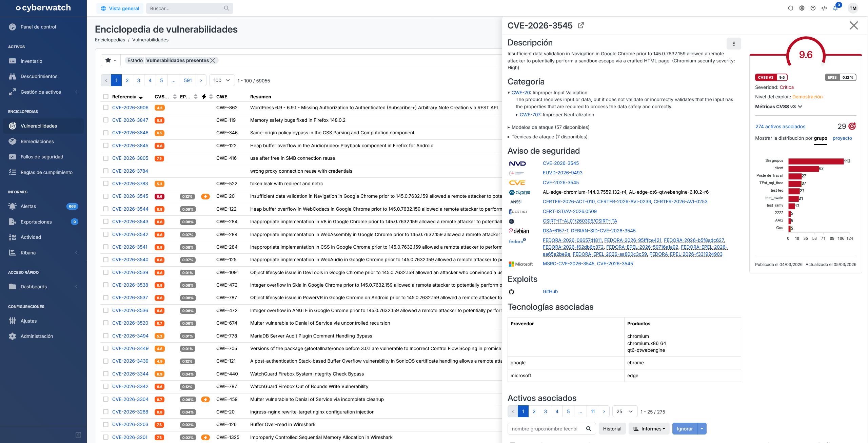Tick the checkbox for CVE-2026-3906
The height and width of the screenshot is (443, 868).
click(x=106, y=108)
